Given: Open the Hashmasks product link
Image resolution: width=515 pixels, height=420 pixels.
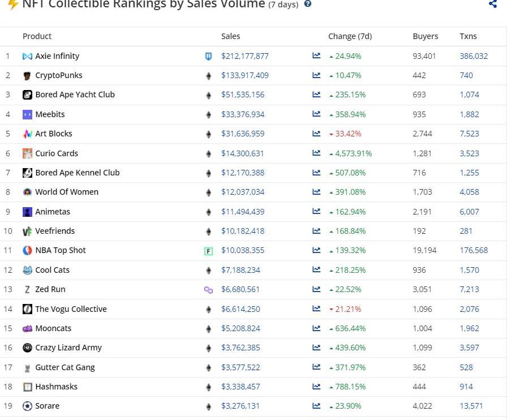Looking at the screenshot, I should [56, 387].
